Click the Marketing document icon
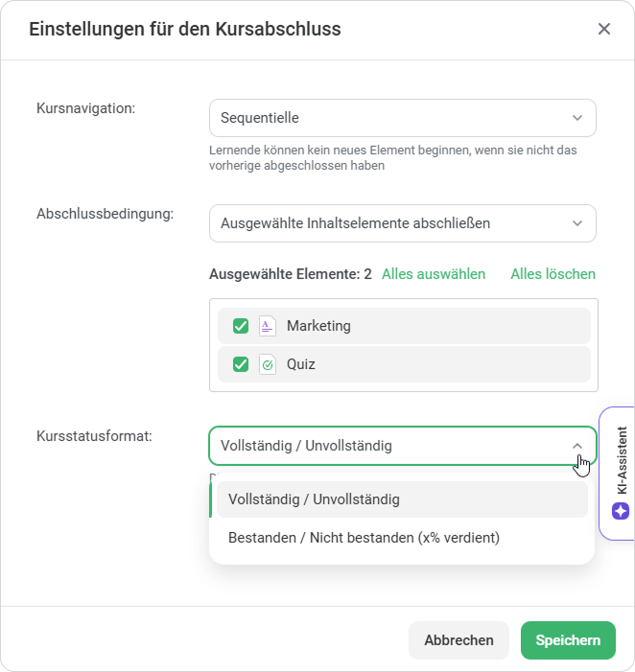635x672 pixels. (267, 326)
